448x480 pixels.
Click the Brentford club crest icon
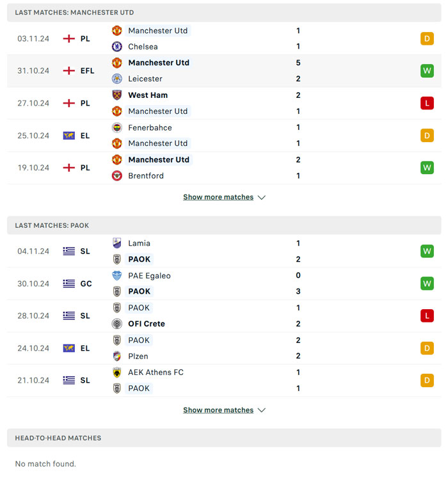(116, 175)
